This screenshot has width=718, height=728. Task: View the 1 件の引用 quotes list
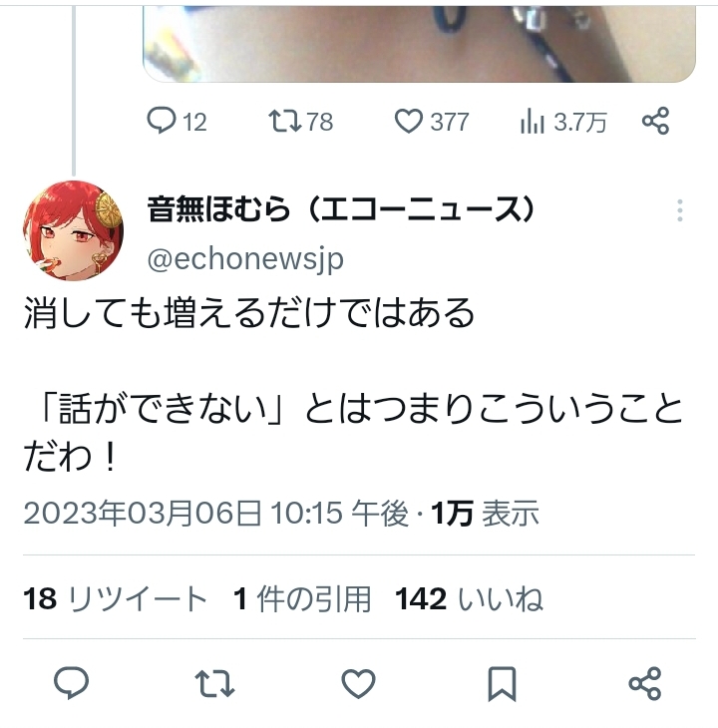tap(302, 598)
